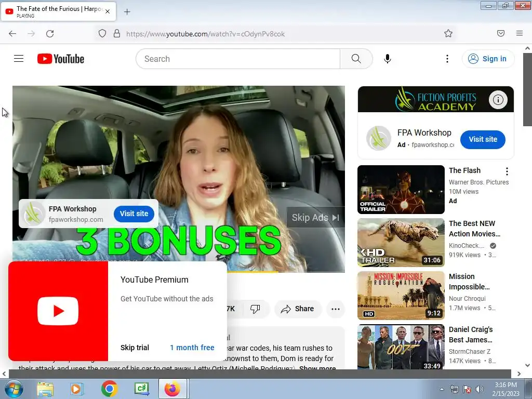Open a new tab with plus button
Image resolution: width=532 pixels, height=399 pixels.
[x=127, y=12]
